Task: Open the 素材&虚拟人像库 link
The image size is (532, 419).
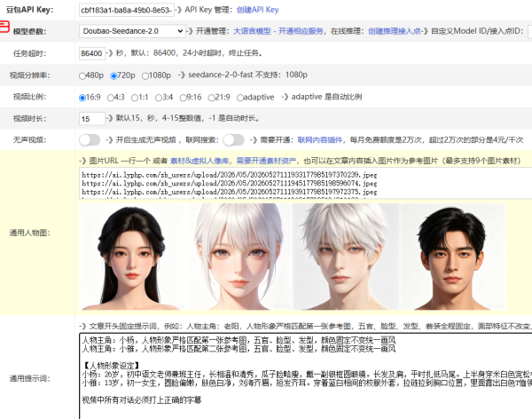Action: click(199, 161)
